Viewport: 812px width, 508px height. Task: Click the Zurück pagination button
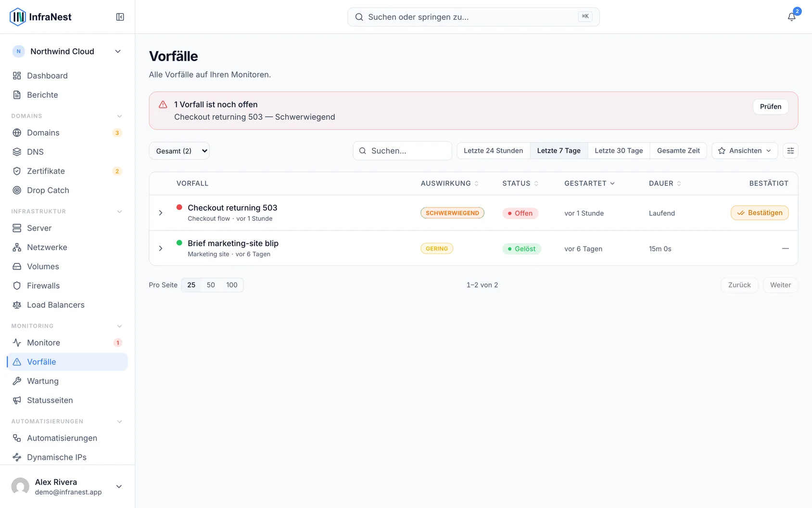coord(739,285)
